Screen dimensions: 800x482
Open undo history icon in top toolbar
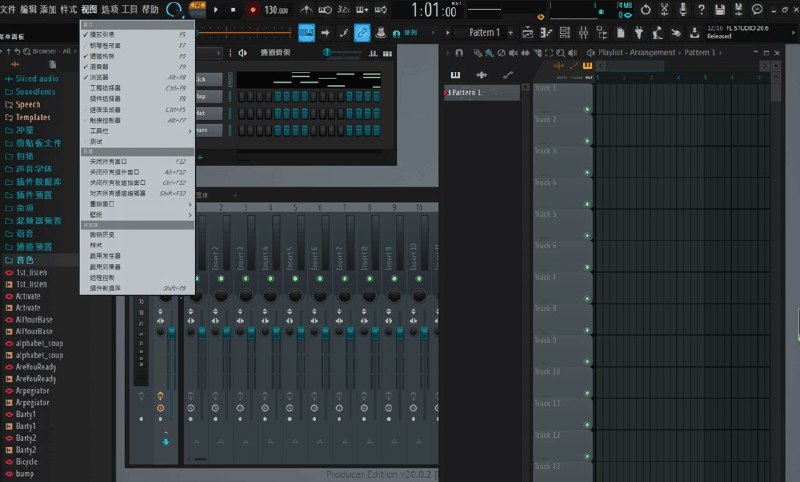click(x=646, y=10)
